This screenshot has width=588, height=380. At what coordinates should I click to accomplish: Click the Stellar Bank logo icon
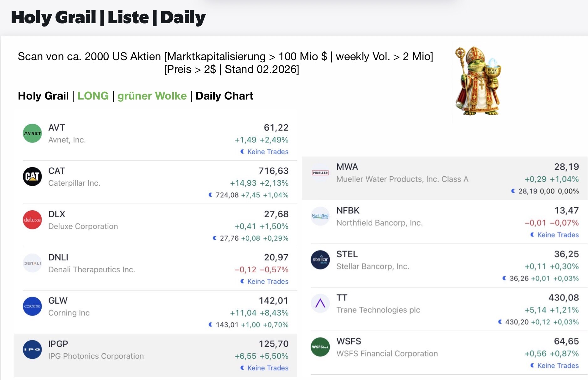click(x=320, y=260)
